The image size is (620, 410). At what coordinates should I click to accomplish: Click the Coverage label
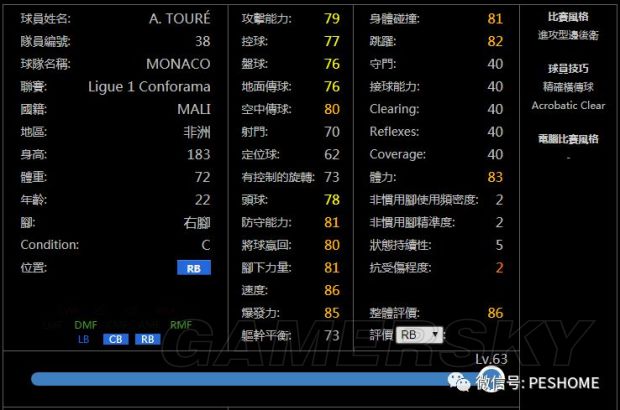tap(397, 155)
